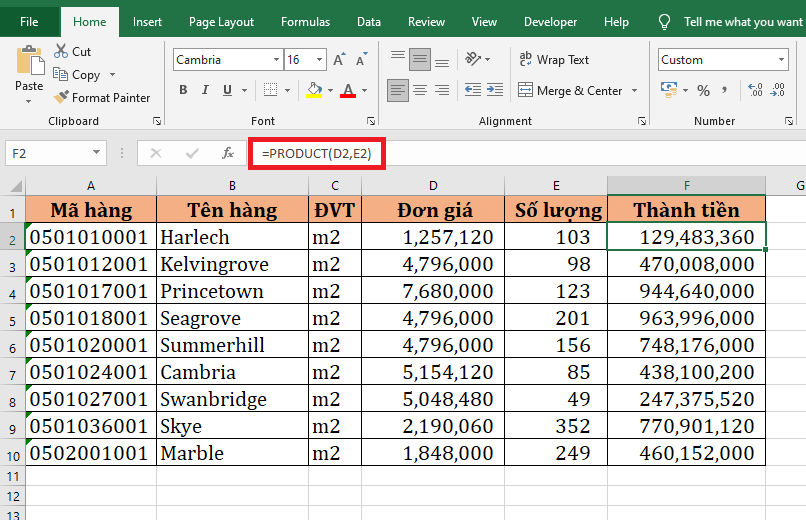Click the Cut scissors icon
Screen dimensions: 806x520
point(61,51)
